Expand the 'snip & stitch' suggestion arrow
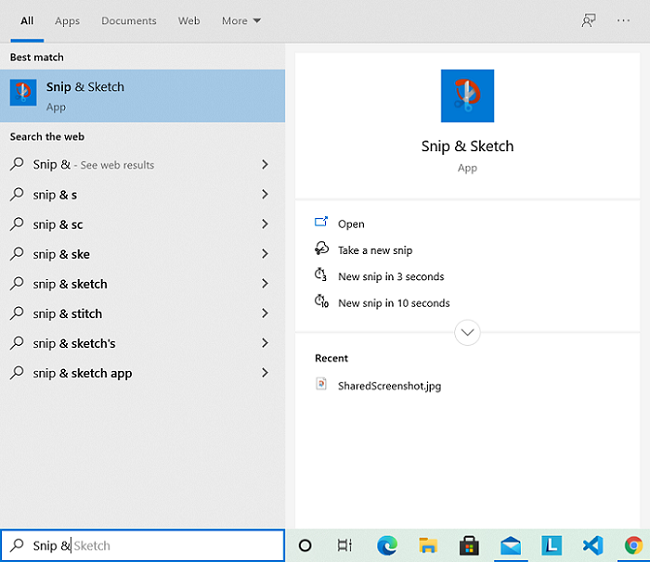This screenshot has height=562, width=650. click(265, 314)
